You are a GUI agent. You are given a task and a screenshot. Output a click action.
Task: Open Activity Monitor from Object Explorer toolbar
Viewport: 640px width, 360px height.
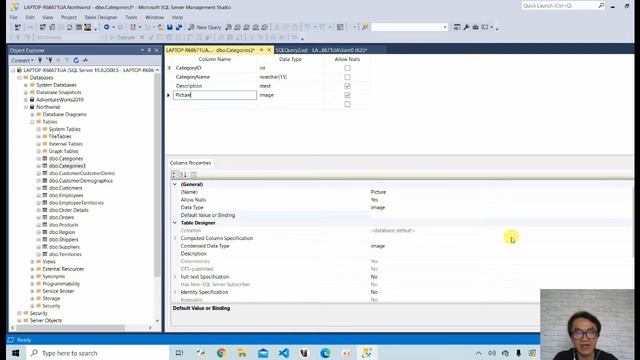coord(85,60)
